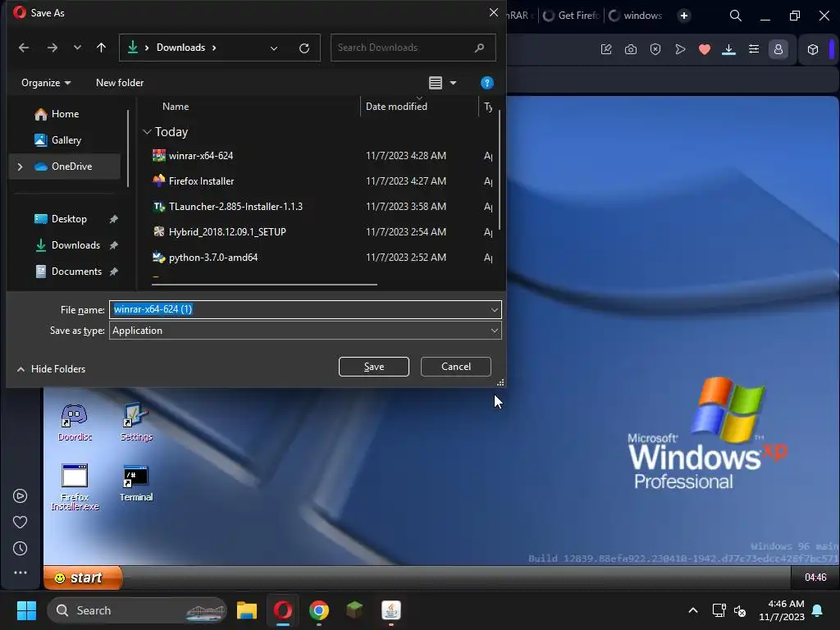The image size is (840, 630).
Task: Open the File name history dropdown
Action: click(x=494, y=309)
